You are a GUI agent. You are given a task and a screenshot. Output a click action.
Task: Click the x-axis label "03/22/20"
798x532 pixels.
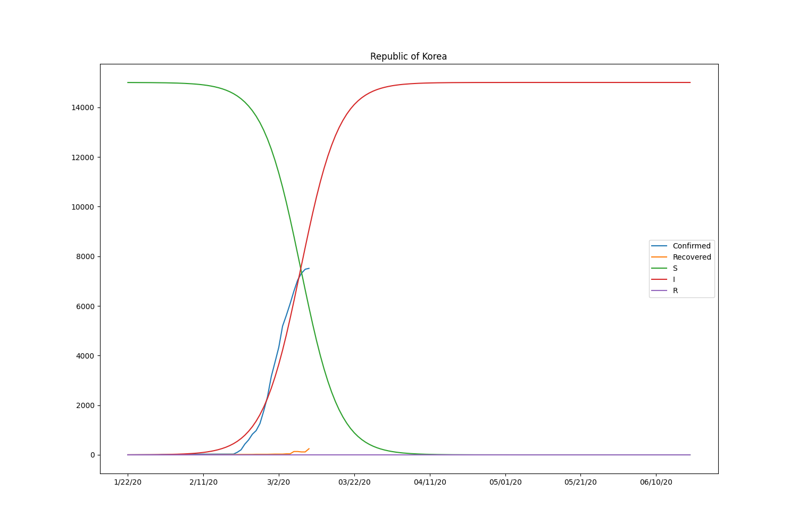tap(354, 482)
